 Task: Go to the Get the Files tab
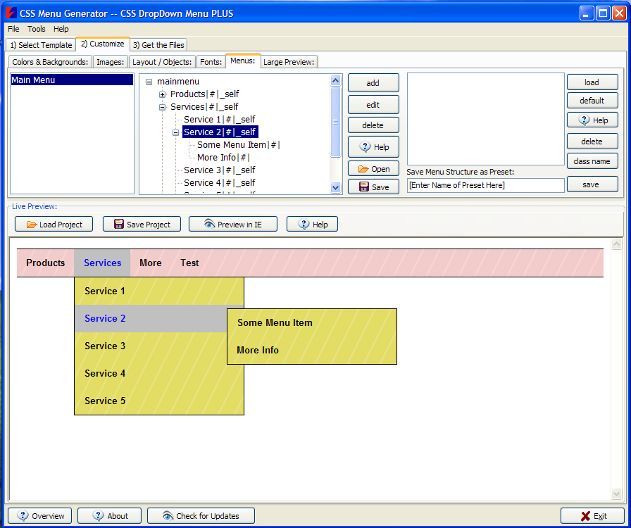coord(157,45)
